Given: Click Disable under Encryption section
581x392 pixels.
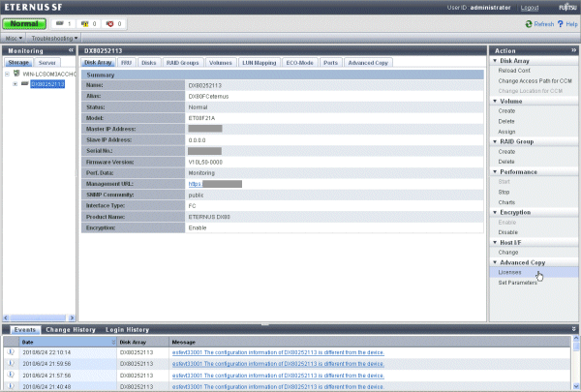Looking at the screenshot, I should 508,232.
